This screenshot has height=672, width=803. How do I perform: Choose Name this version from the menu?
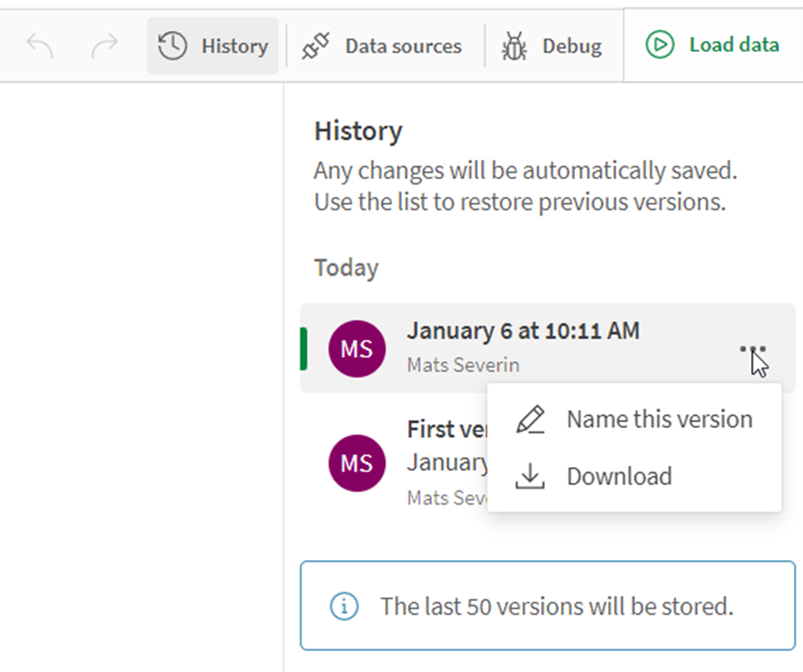(x=658, y=418)
